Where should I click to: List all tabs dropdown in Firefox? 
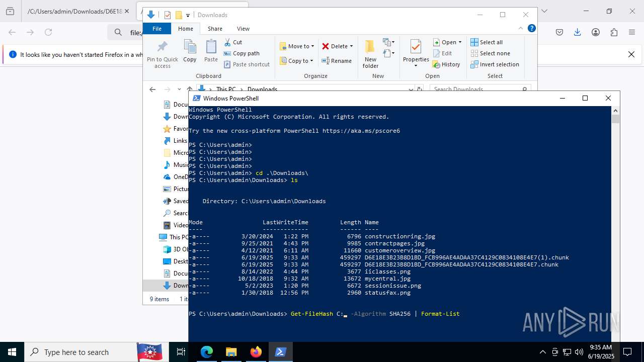[x=544, y=11]
